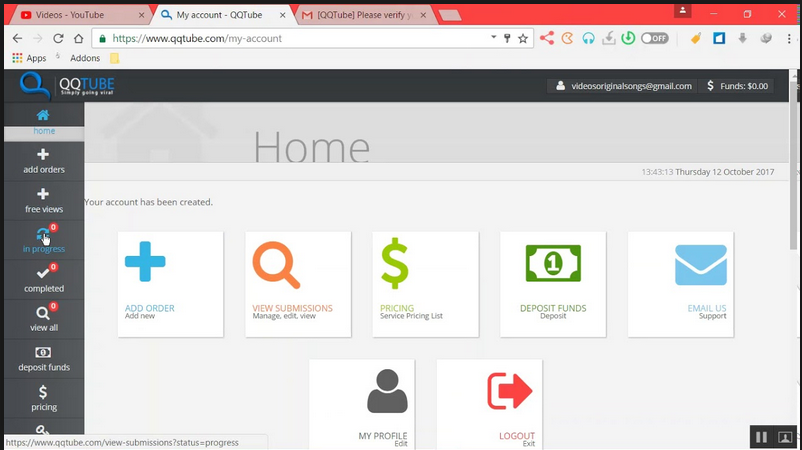The height and width of the screenshot is (450, 802).
Task: Click the Logout tile
Action: pyautogui.click(x=489, y=404)
